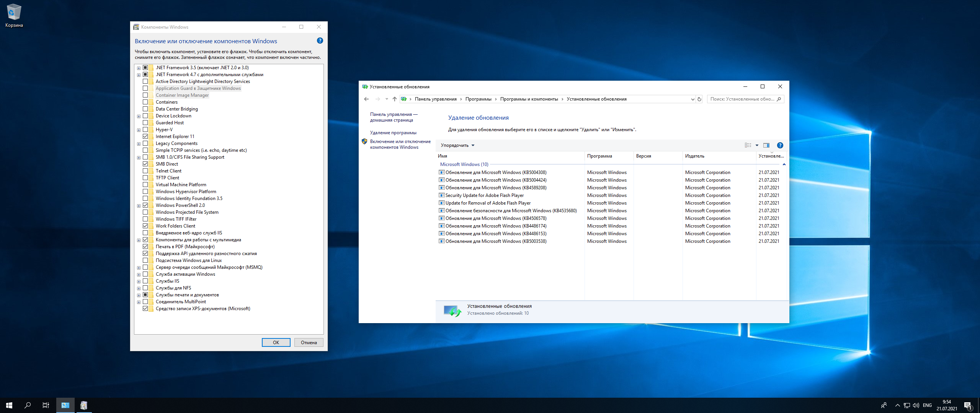Click the refresh icon next to address bar

[699, 99]
